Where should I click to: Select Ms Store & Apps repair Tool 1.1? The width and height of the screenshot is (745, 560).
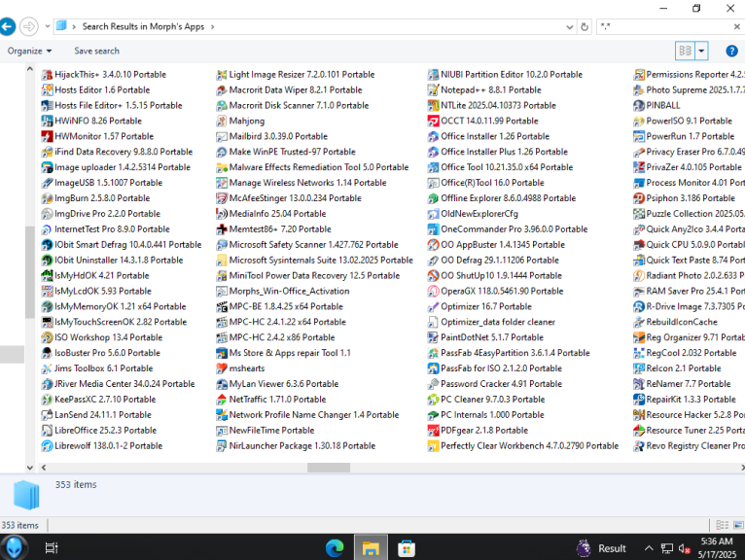(x=290, y=353)
